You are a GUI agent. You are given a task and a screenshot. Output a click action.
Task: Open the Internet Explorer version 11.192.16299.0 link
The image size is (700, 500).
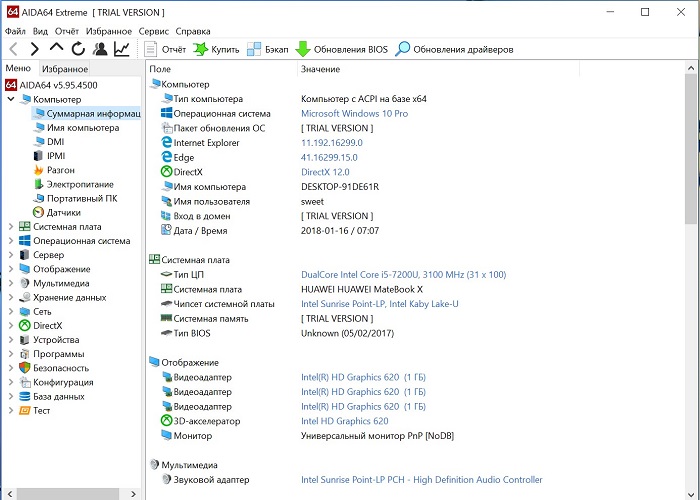pyautogui.click(x=332, y=143)
